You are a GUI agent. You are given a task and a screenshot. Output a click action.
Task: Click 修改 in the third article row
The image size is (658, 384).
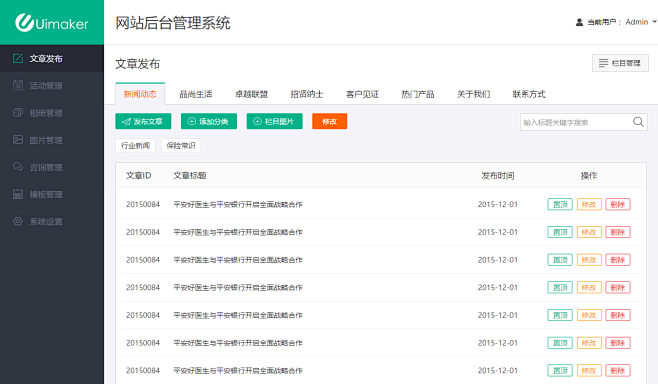pos(589,260)
